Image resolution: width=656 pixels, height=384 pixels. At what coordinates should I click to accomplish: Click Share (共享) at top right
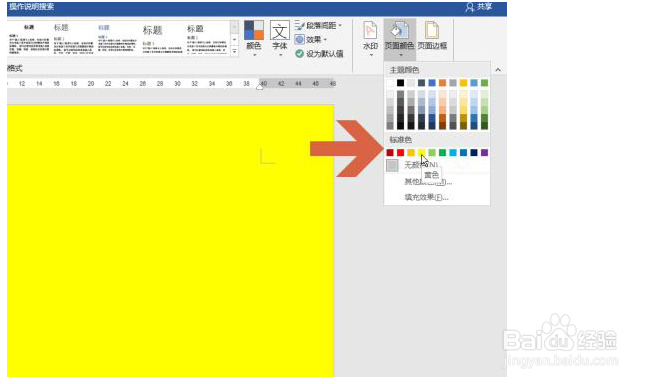pos(479,7)
